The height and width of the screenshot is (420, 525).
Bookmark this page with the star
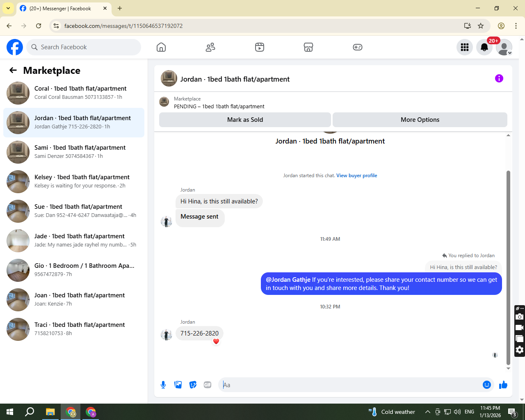click(481, 26)
